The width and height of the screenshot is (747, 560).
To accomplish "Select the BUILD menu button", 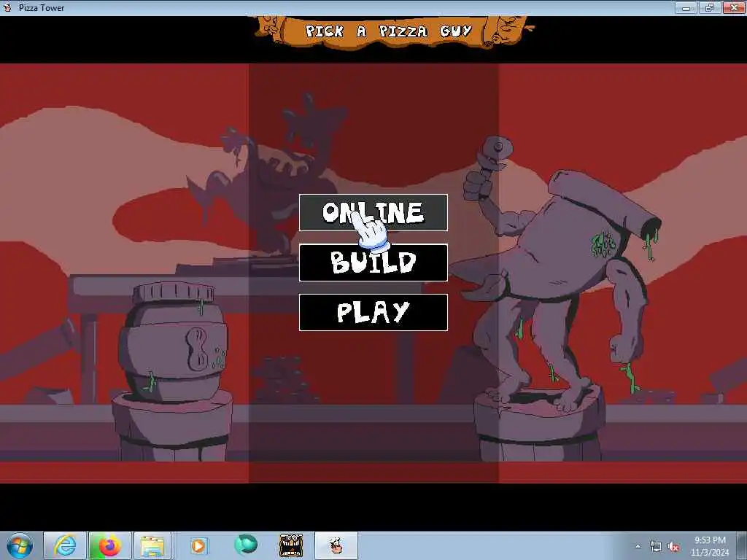I will pyautogui.click(x=373, y=262).
